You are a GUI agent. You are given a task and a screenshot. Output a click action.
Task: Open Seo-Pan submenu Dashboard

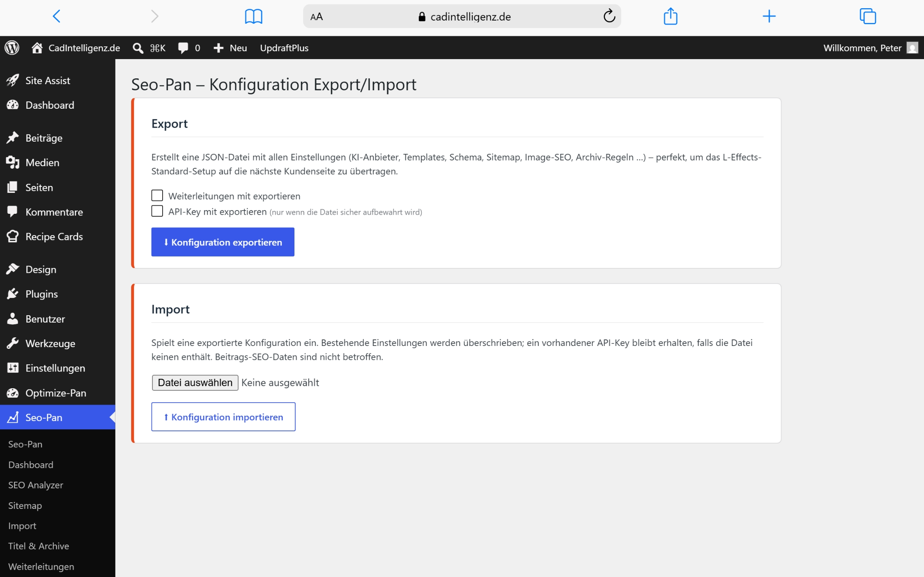point(31,465)
